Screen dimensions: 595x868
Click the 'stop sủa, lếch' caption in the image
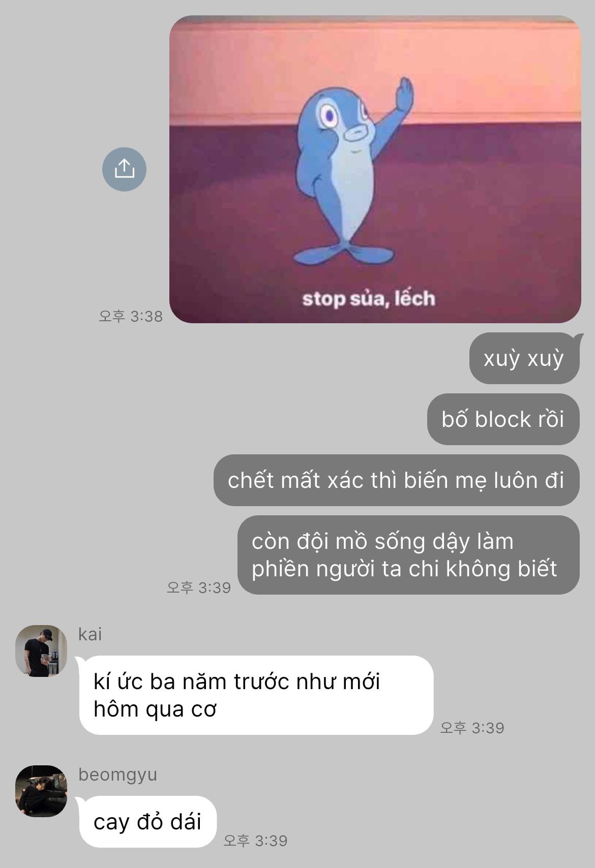369,298
